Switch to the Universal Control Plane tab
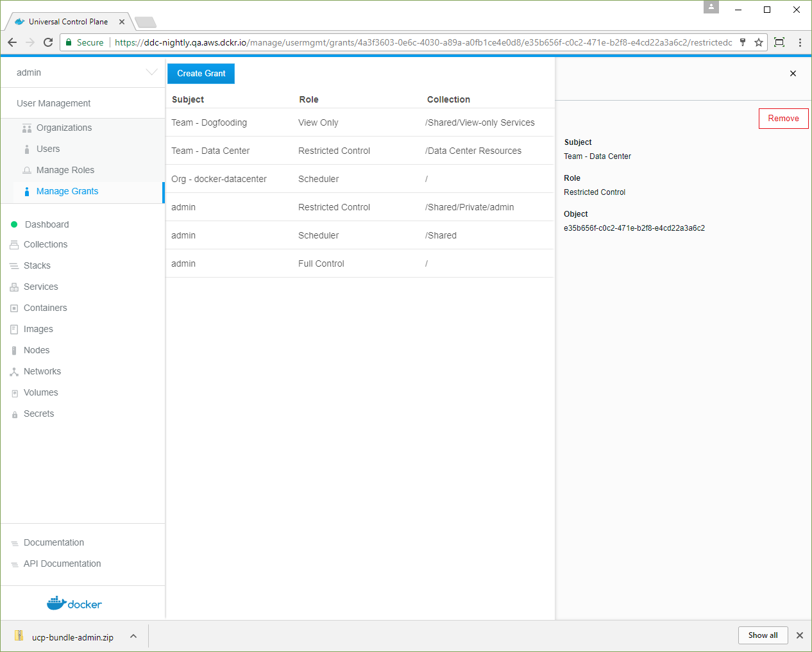This screenshot has width=812, height=652. (x=68, y=22)
